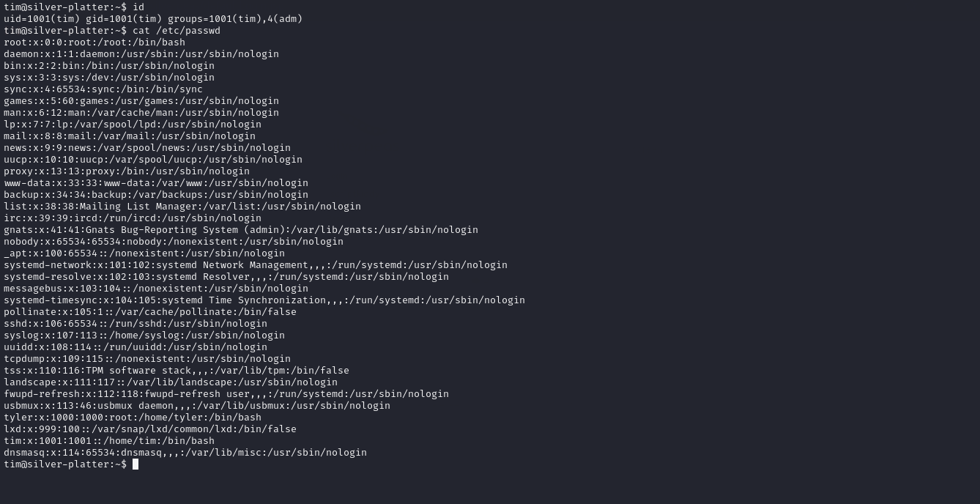
Task: Click the tim:x:1001:1001 entry line
Action: click(x=109, y=440)
